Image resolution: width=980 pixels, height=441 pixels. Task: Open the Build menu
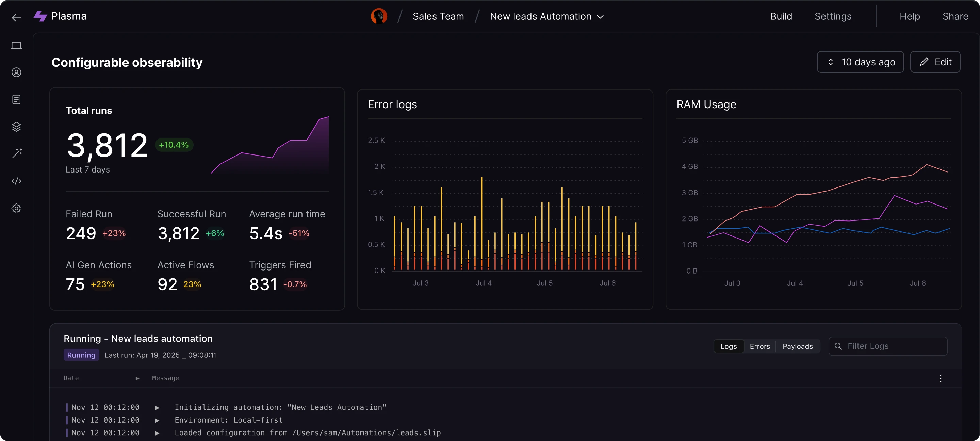781,16
